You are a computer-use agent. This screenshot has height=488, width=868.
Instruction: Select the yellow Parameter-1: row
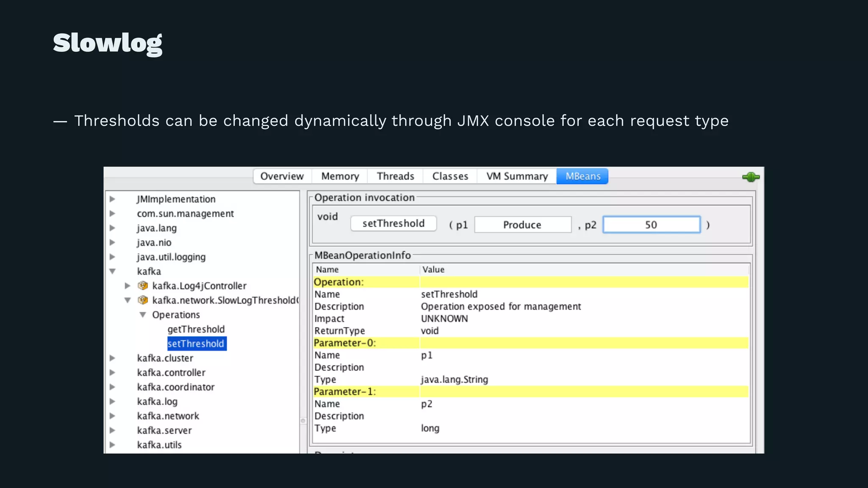coord(531,391)
